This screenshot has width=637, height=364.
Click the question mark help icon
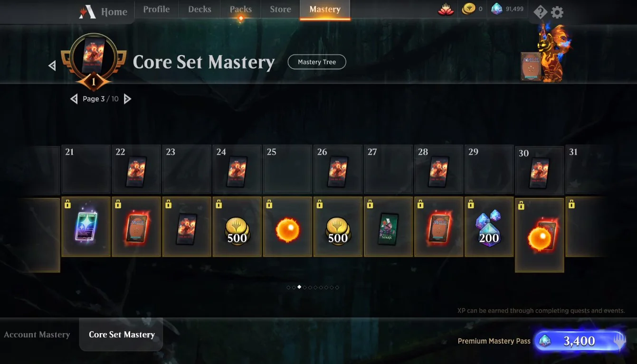tap(540, 12)
